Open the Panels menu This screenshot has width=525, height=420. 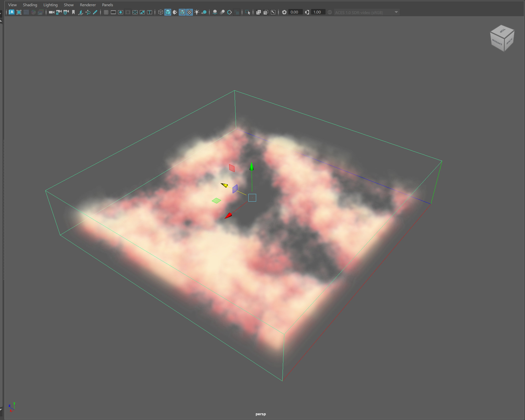pos(107,5)
